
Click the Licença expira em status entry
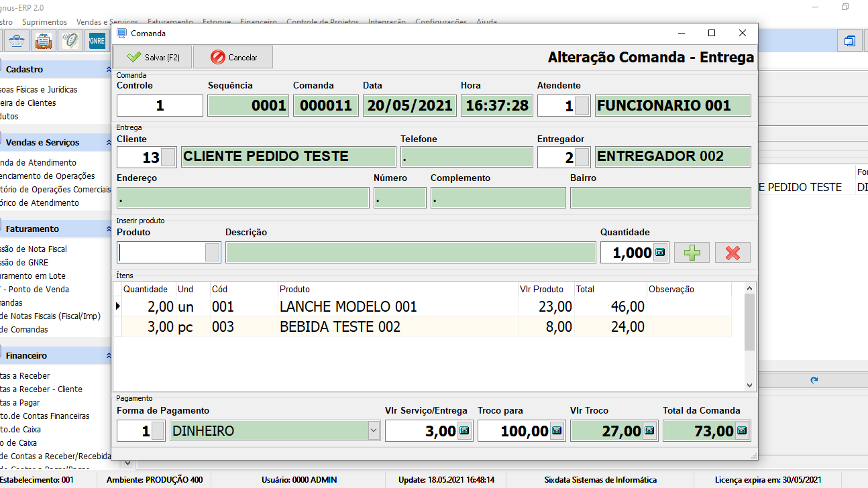click(x=768, y=480)
